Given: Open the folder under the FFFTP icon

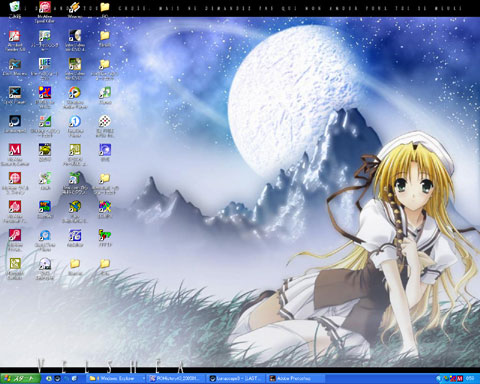Looking at the screenshot, I should pyautogui.click(x=105, y=264).
